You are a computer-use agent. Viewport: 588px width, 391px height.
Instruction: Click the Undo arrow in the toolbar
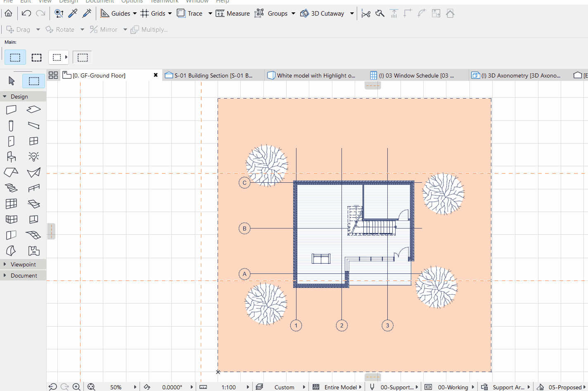26,13
